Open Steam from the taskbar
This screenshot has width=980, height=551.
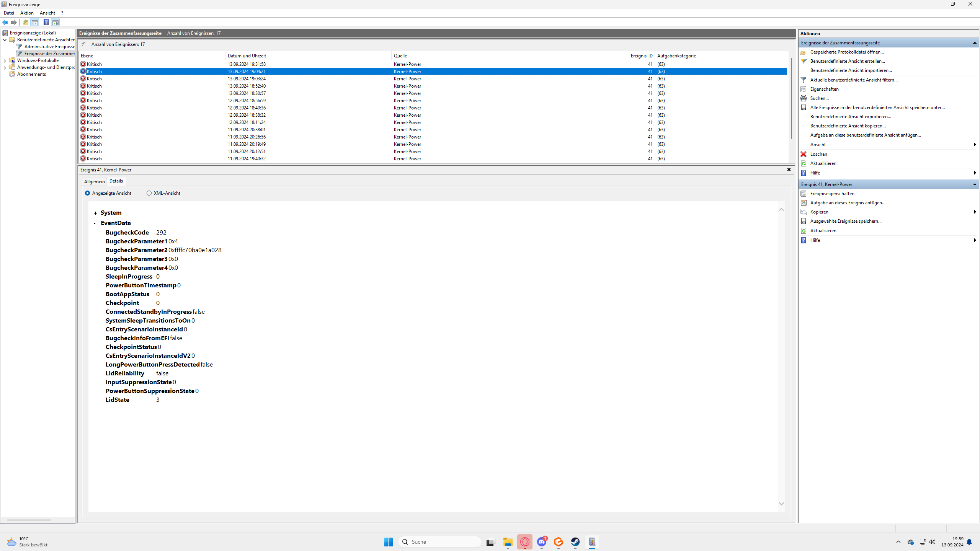coord(575,542)
